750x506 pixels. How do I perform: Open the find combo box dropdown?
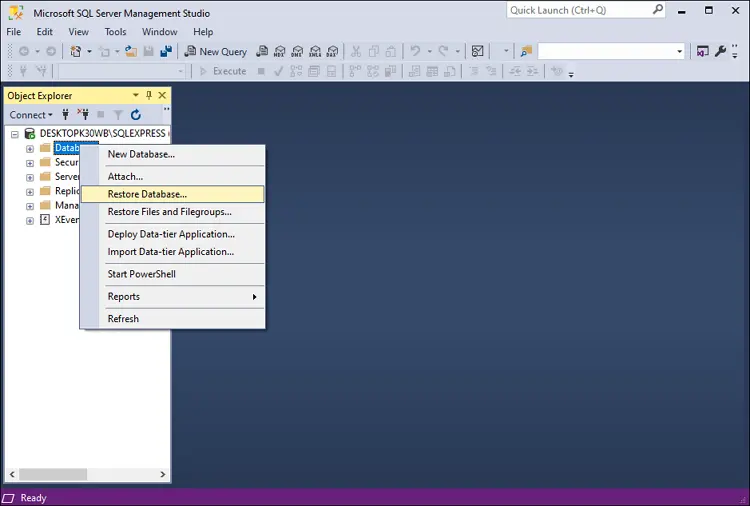click(x=679, y=51)
